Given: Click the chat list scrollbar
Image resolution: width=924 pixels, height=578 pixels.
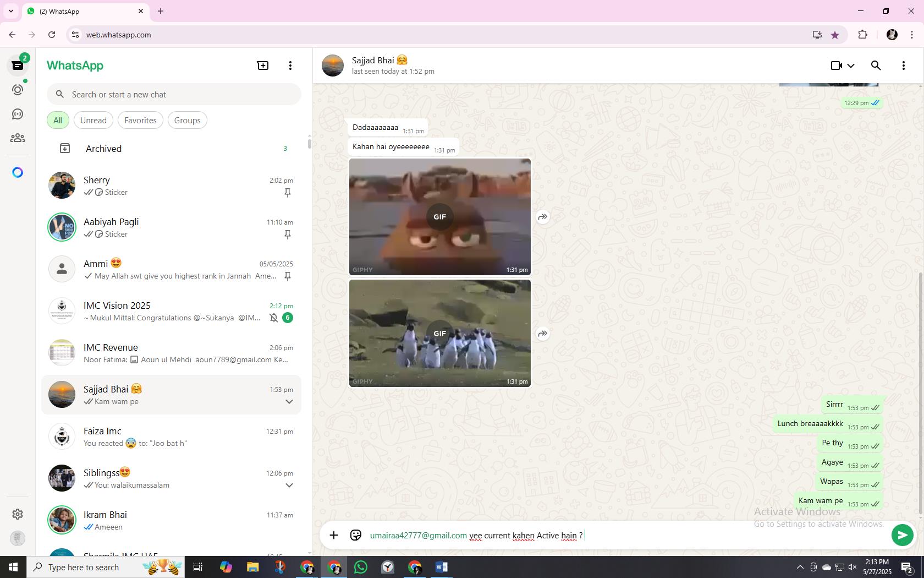Looking at the screenshot, I should (310, 144).
